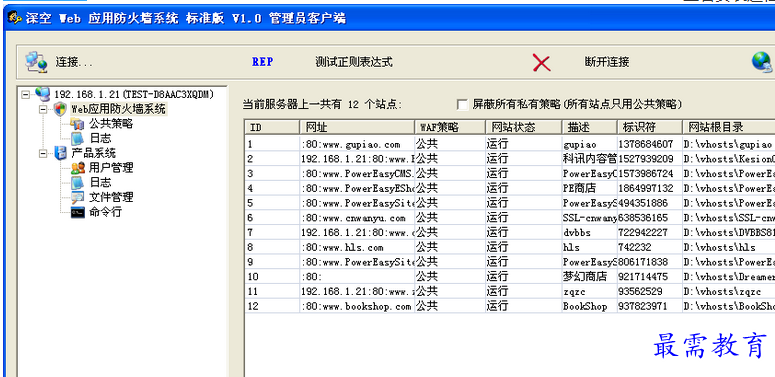
Task: Sort by the 网址 column header
Action: (x=357, y=127)
